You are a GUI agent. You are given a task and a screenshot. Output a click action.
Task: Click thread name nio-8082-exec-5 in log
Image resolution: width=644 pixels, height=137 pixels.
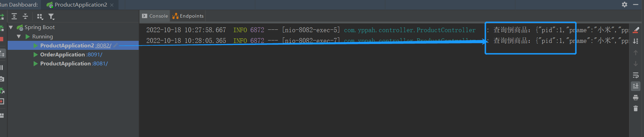click(x=311, y=30)
